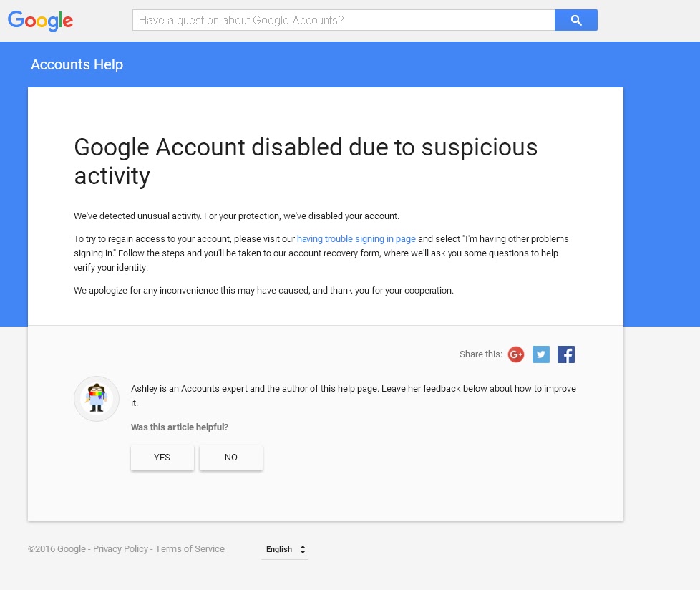Click the blue magnifier search button
This screenshot has height=590, width=700.
pyautogui.click(x=576, y=20)
